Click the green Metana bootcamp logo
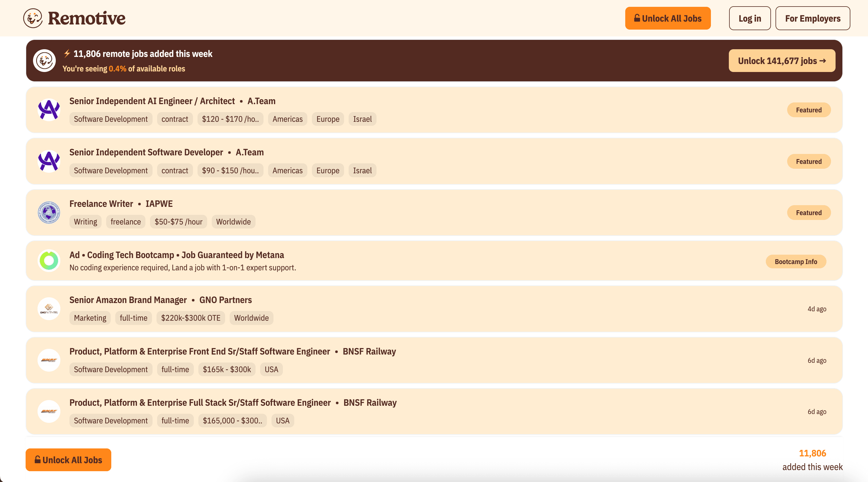This screenshot has height=482, width=868. click(49, 261)
